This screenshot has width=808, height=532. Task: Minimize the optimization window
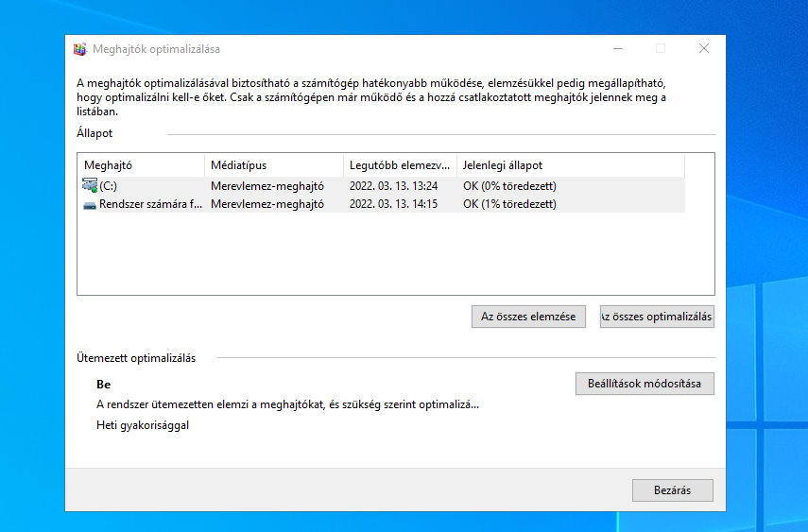[618, 48]
